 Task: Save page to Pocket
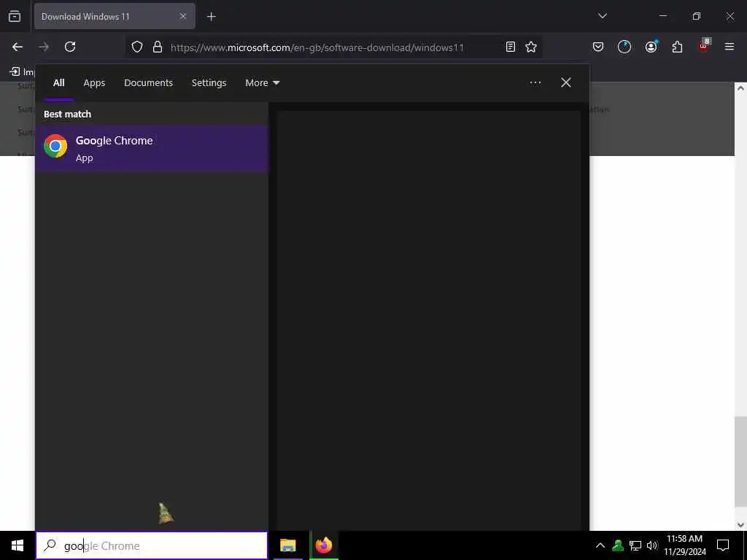click(598, 47)
